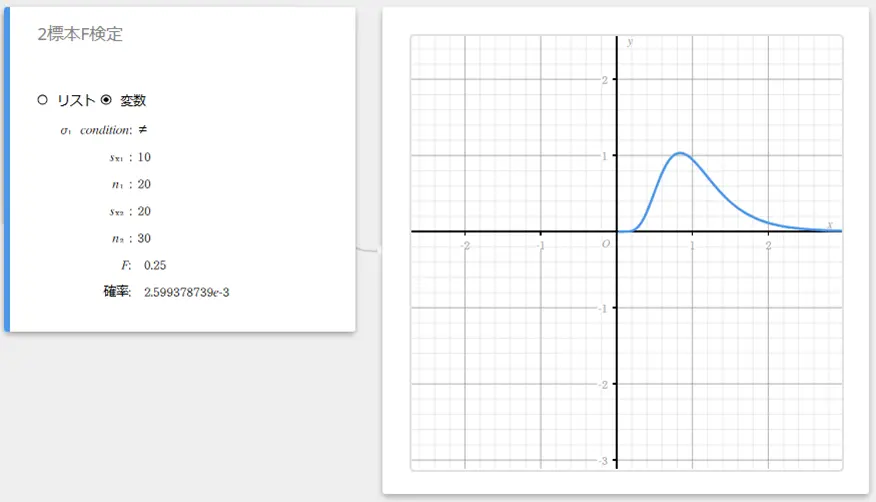876x502 pixels.
Task: Edit the n₂ value showing 30
Action: pyautogui.click(x=144, y=238)
